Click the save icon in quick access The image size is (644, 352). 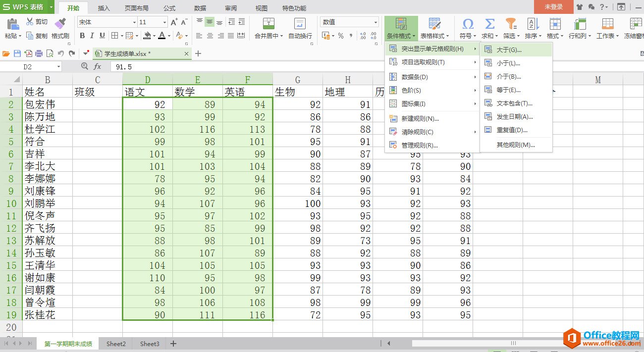click(17, 53)
